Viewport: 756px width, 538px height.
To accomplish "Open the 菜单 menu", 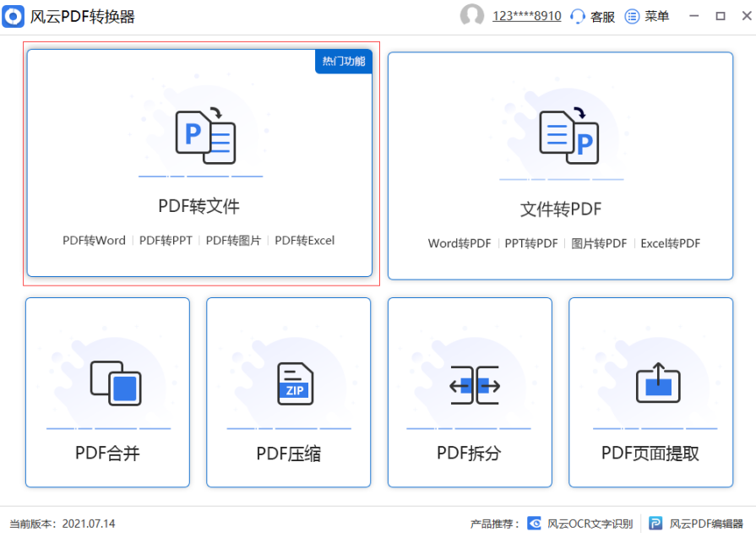I will (656, 16).
